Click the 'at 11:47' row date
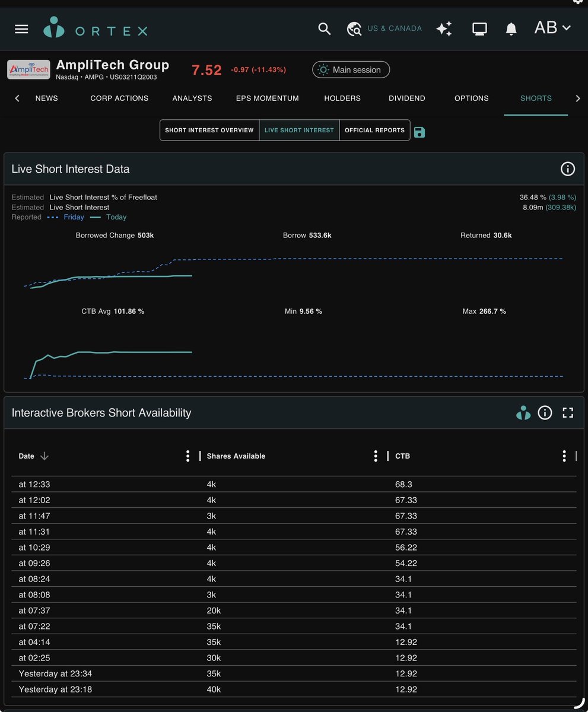588x712 pixels. (34, 516)
